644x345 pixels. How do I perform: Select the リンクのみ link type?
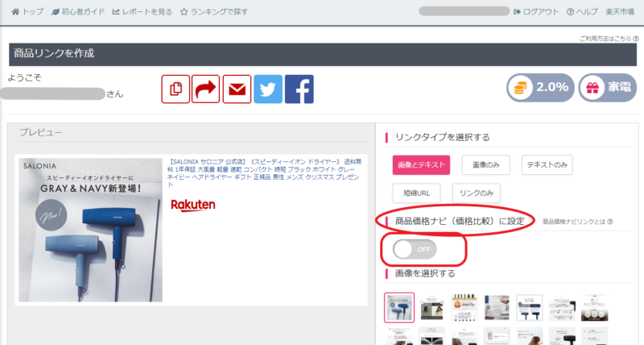pos(477,193)
